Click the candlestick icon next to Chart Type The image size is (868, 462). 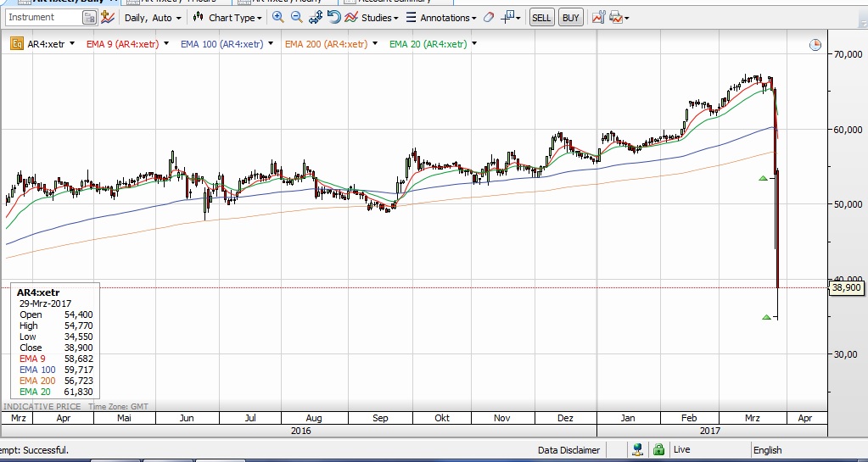[199, 17]
